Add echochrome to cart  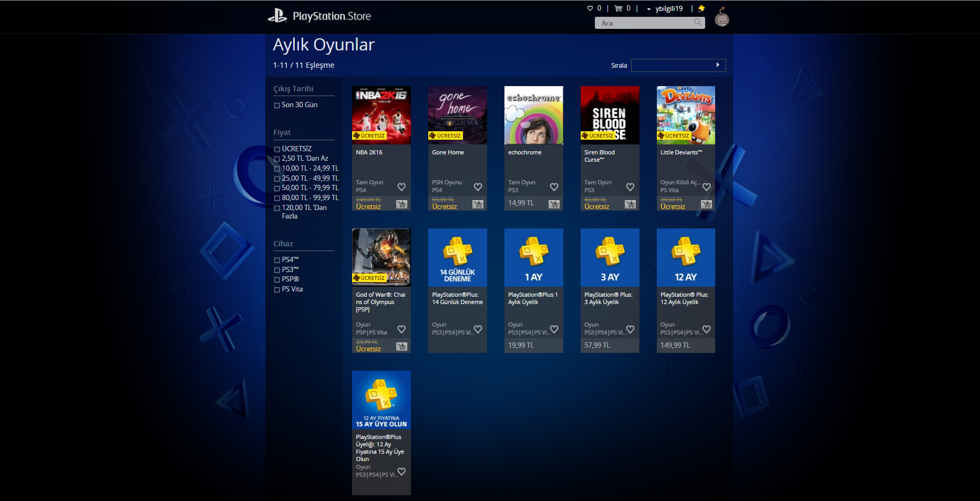554,204
